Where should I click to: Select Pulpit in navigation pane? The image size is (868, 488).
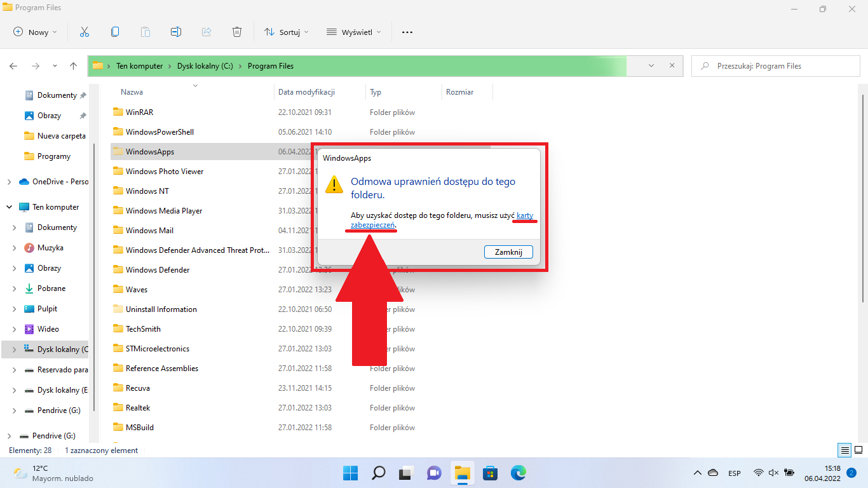click(x=47, y=309)
